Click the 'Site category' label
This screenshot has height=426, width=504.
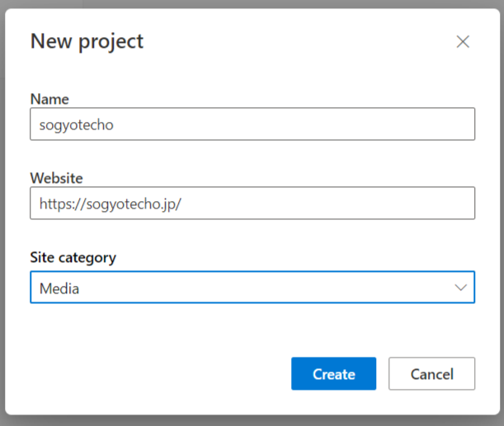coord(73,258)
